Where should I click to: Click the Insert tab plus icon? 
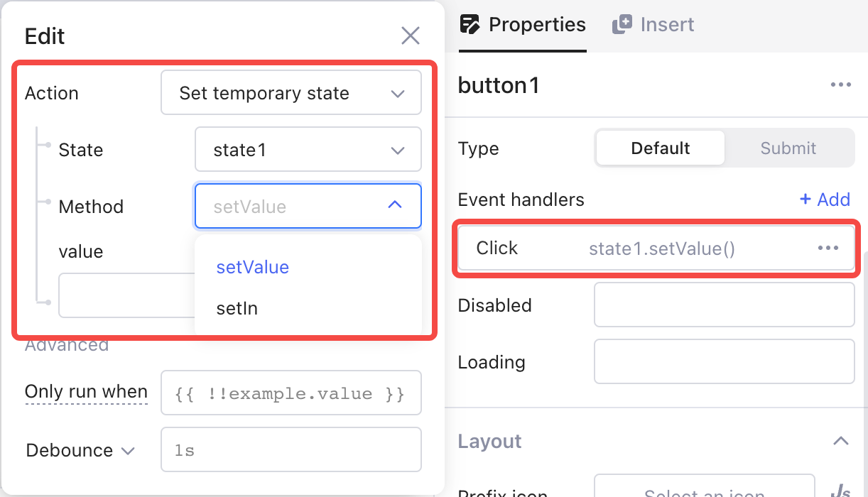[622, 24]
